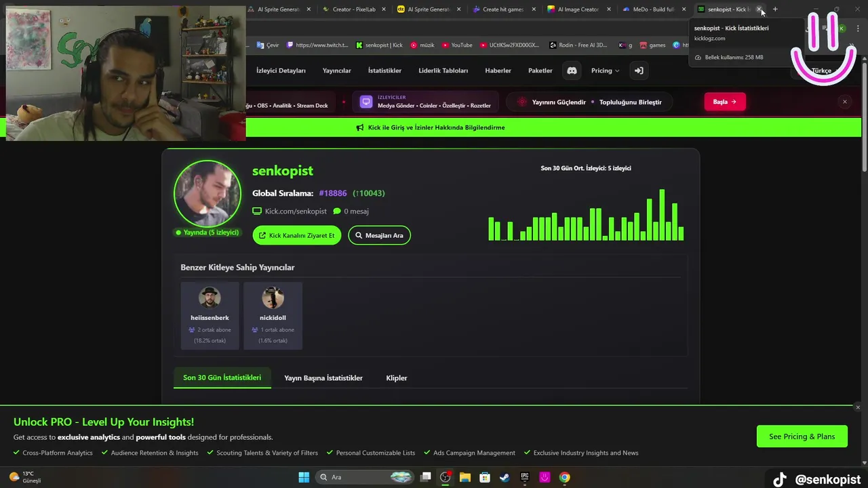Open Türkçe language selector
Viewport: 868px width, 488px height.
821,70
